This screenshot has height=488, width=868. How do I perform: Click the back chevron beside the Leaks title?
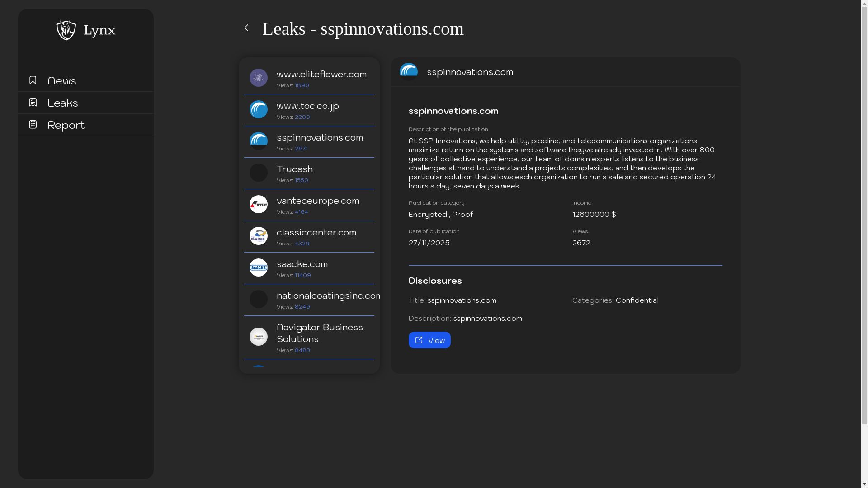pyautogui.click(x=247, y=28)
